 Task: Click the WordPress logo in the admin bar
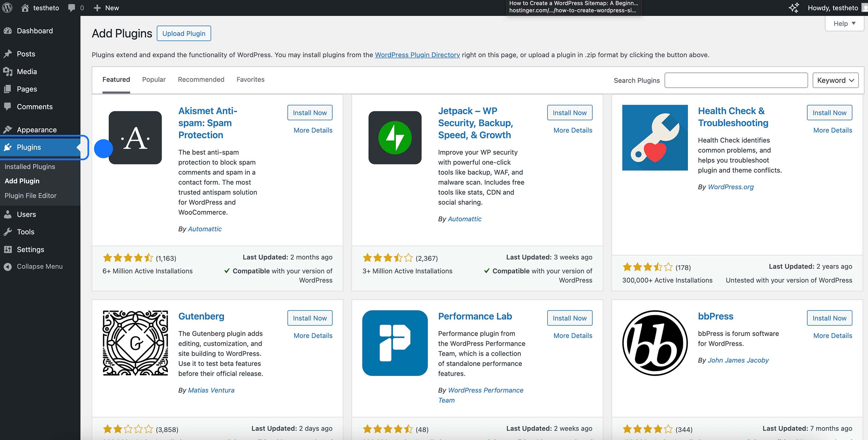7,8
